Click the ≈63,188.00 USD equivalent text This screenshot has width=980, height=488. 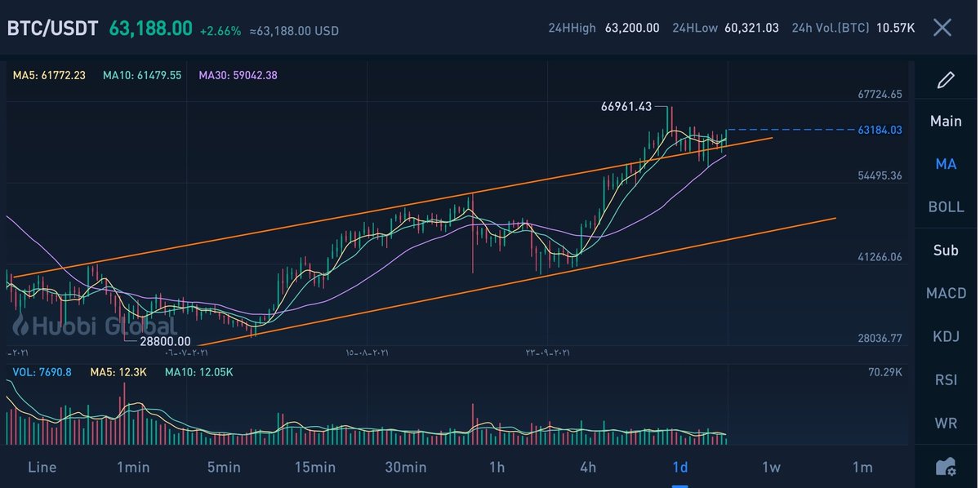[293, 31]
